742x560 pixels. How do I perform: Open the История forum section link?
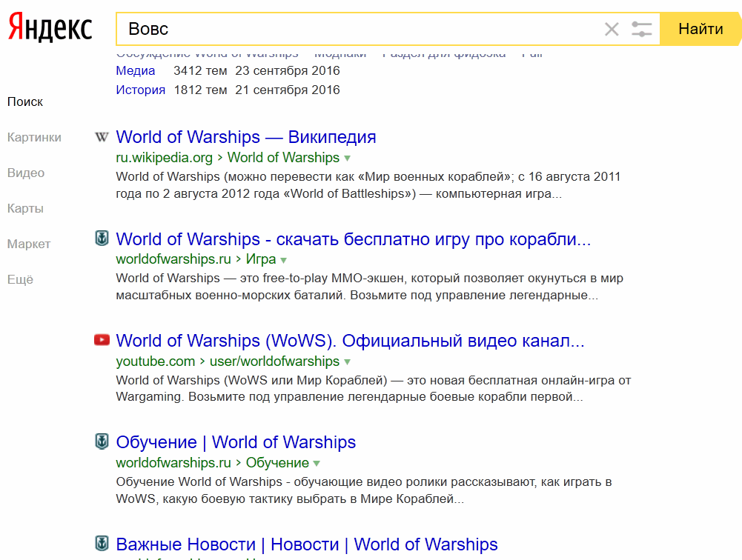pyautogui.click(x=141, y=90)
